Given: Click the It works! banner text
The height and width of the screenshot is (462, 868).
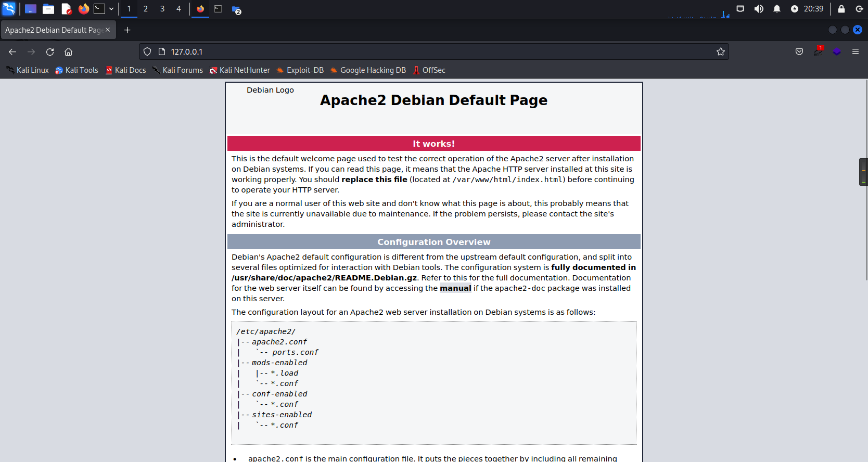Looking at the screenshot, I should click(433, 144).
